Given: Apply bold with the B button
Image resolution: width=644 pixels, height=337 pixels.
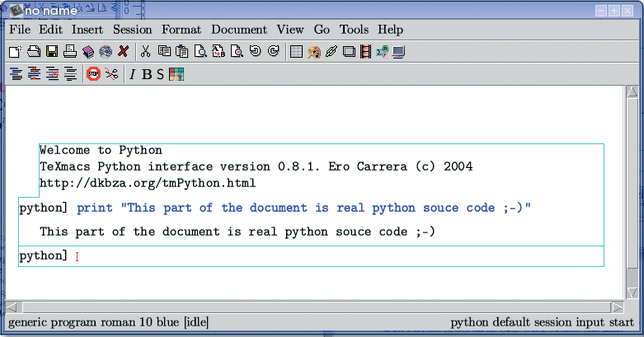Looking at the screenshot, I should [147, 74].
